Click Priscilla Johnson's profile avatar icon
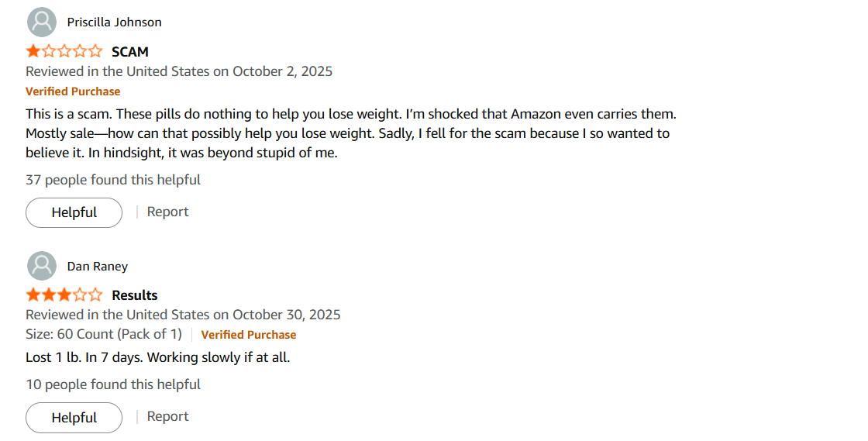 42,22
